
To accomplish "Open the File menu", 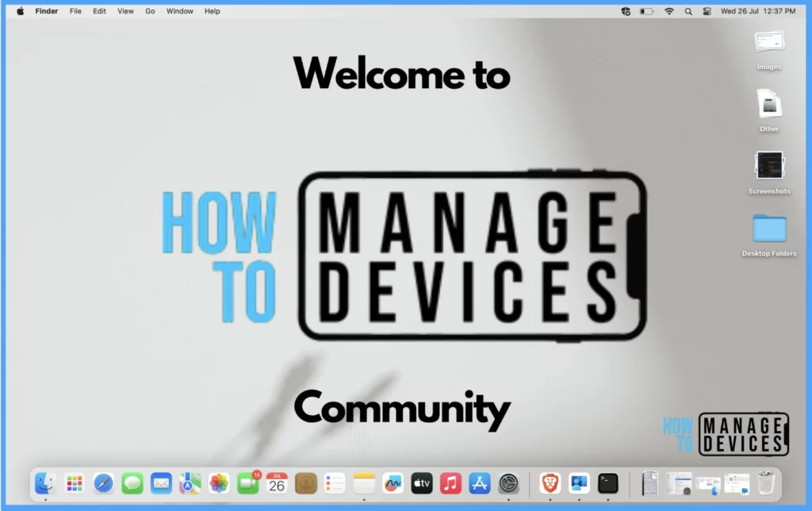I will (75, 11).
